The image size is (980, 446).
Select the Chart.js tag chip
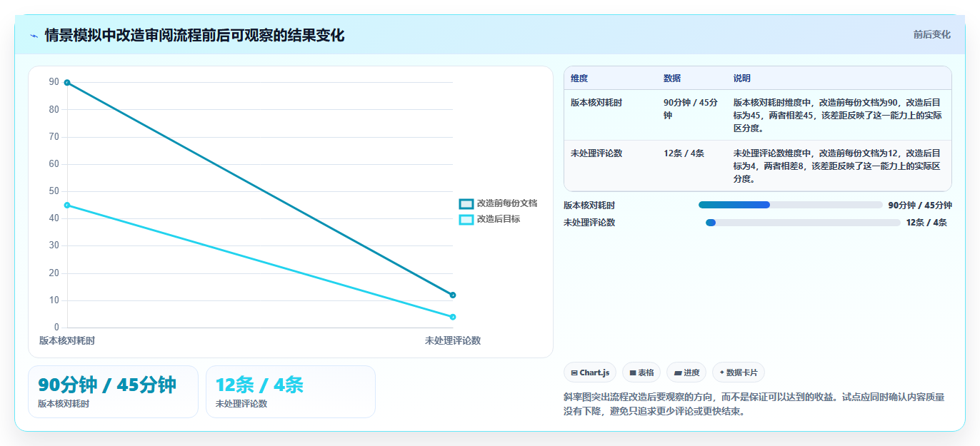tap(590, 372)
